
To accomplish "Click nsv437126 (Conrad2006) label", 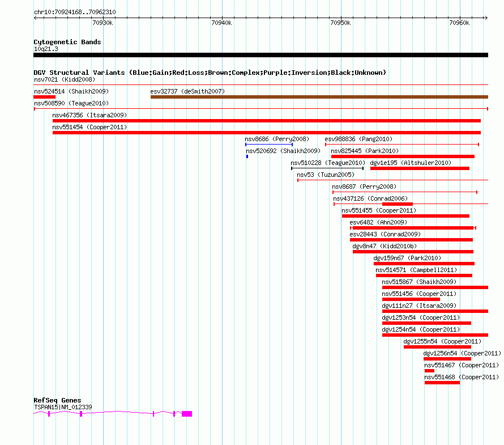I will [x=370, y=198].
